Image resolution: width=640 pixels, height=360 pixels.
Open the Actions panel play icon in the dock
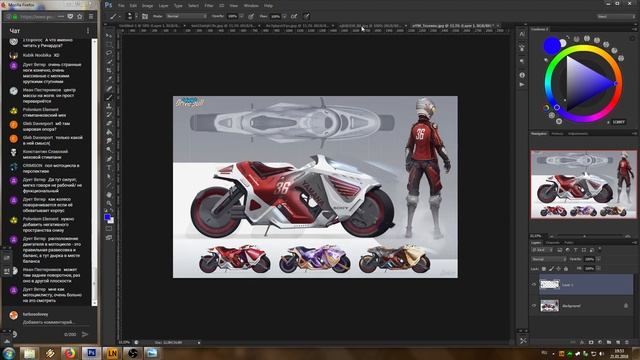tap(522, 84)
